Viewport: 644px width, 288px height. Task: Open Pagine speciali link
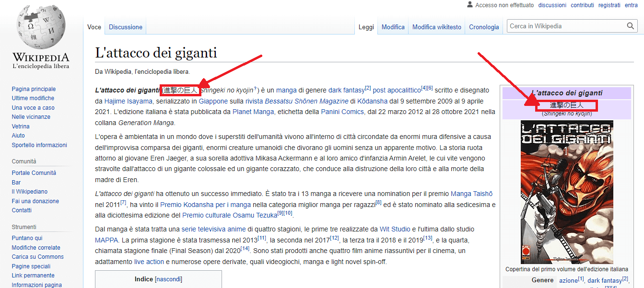(x=31, y=266)
